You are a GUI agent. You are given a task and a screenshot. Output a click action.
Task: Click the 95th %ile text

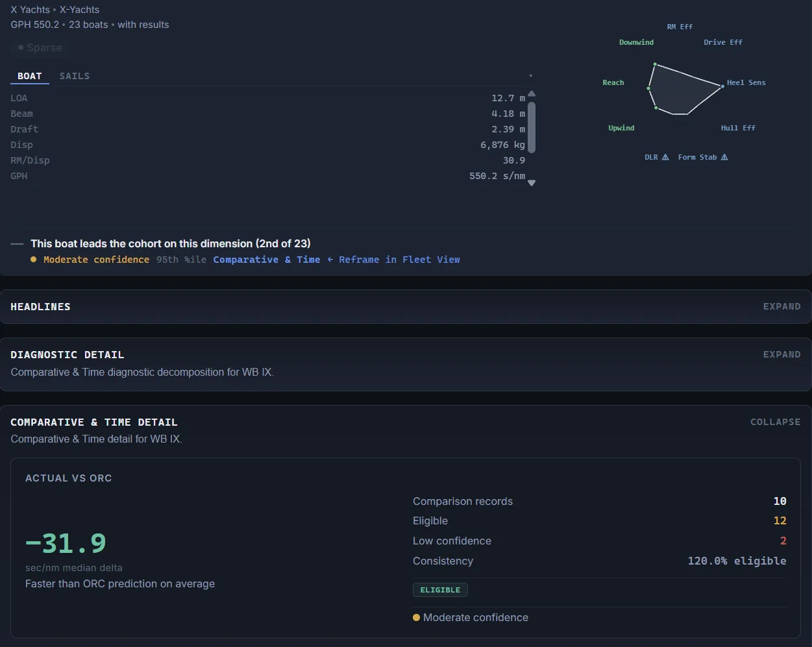[x=181, y=260]
